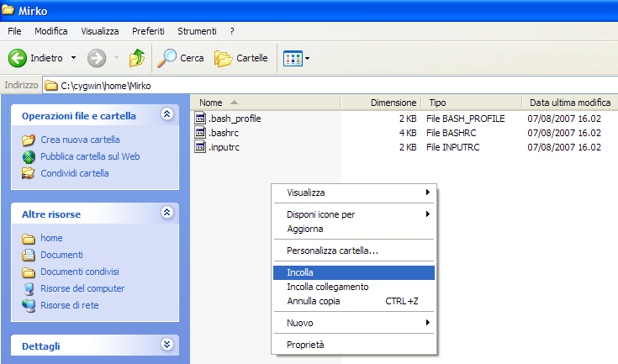Click Condividi cartella shared folder icon
The width and height of the screenshot is (618, 364).
(x=29, y=173)
